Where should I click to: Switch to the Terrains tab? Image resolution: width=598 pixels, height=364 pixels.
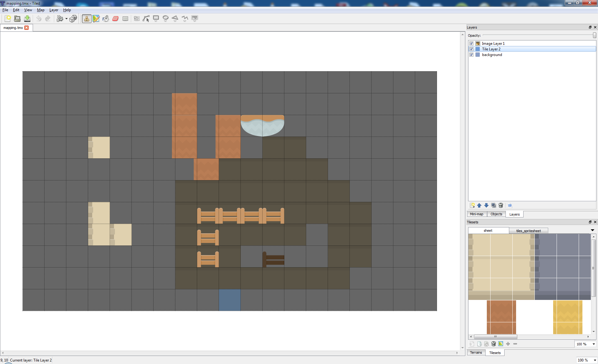476,352
